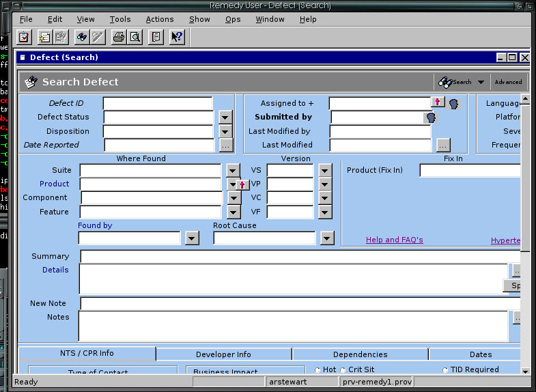Image resolution: width=536 pixels, height=392 pixels.
Task: Expand the Suite dropdown arrow
Action: click(x=234, y=170)
